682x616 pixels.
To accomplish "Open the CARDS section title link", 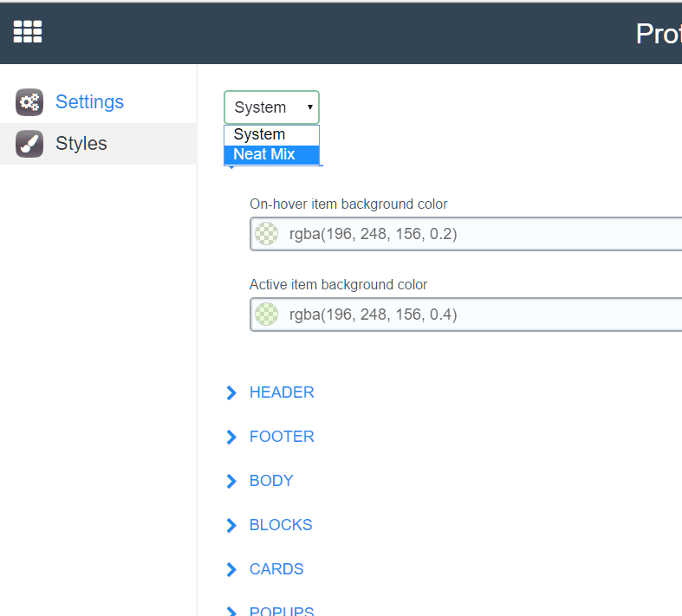I will click(276, 569).
